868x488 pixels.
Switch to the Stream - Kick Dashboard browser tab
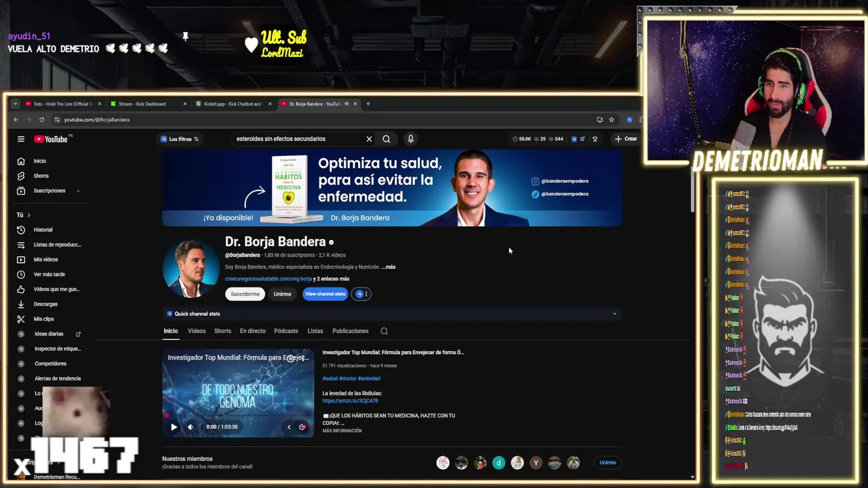click(x=147, y=104)
